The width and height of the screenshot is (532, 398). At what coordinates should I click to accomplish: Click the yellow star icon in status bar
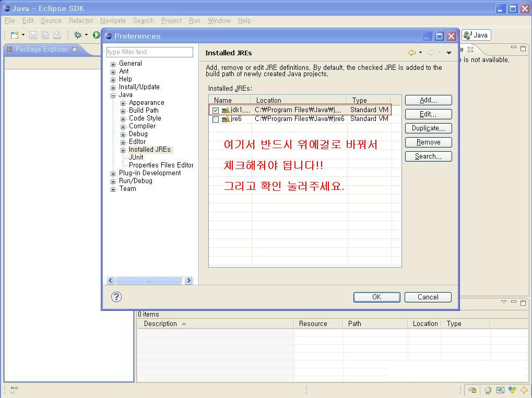pyautogui.click(x=524, y=390)
